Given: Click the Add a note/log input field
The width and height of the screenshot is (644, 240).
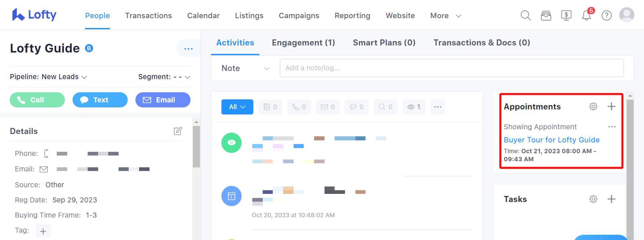Looking at the screenshot, I should pos(452,68).
